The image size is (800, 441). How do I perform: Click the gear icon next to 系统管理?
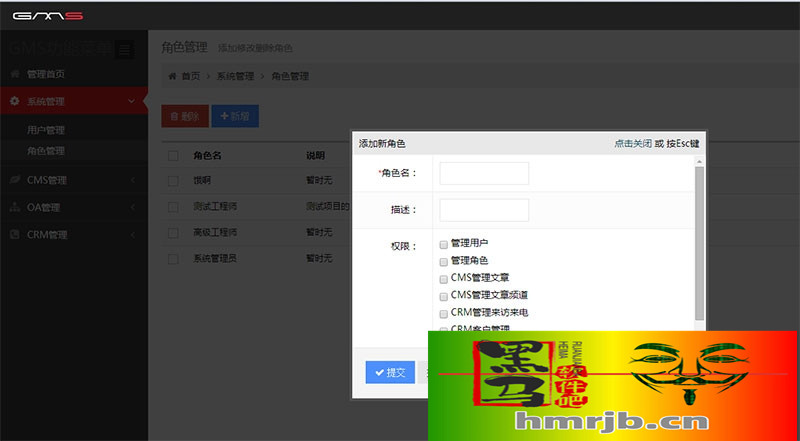pyautogui.click(x=15, y=101)
